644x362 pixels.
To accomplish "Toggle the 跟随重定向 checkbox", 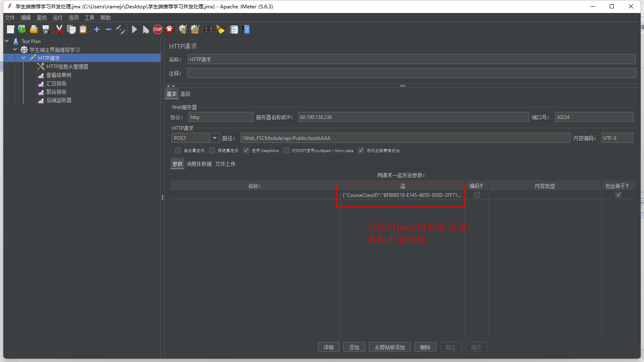I will pos(212,150).
